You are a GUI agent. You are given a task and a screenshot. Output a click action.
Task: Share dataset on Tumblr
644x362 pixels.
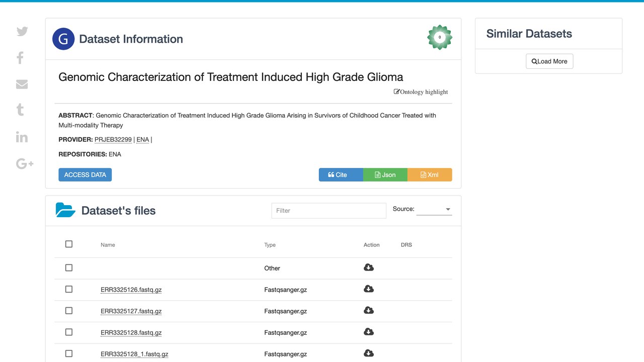[20, 110]
